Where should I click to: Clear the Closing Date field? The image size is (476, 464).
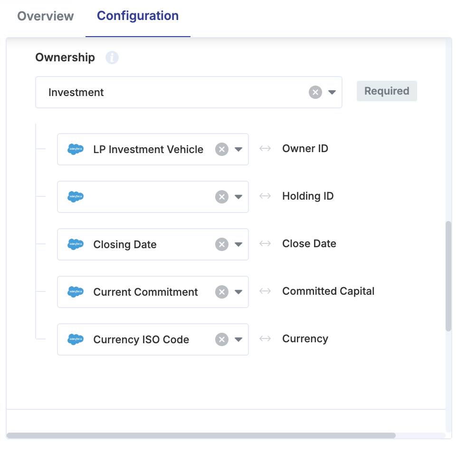click(x=222, y=244)
